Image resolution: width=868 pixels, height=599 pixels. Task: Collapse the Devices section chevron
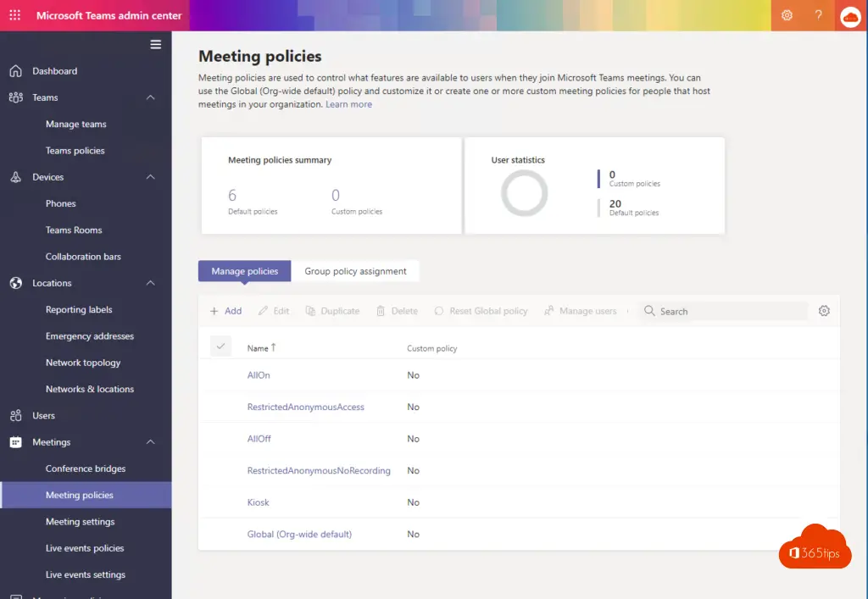coord(151,177)
